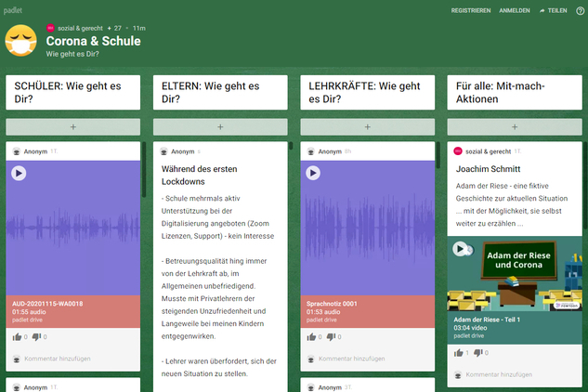
Task: Share the board via TEILEN
Action: 554,10
